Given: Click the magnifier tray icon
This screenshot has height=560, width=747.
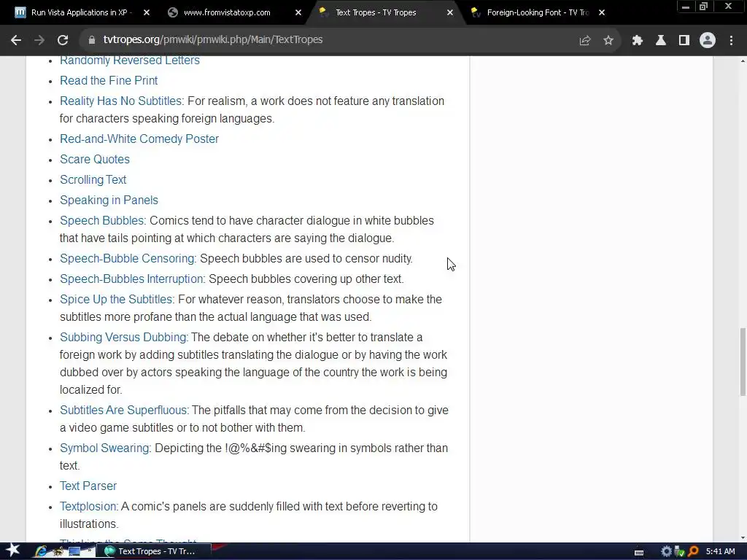Looking at the screenshot, I should (x=693, y=551).
